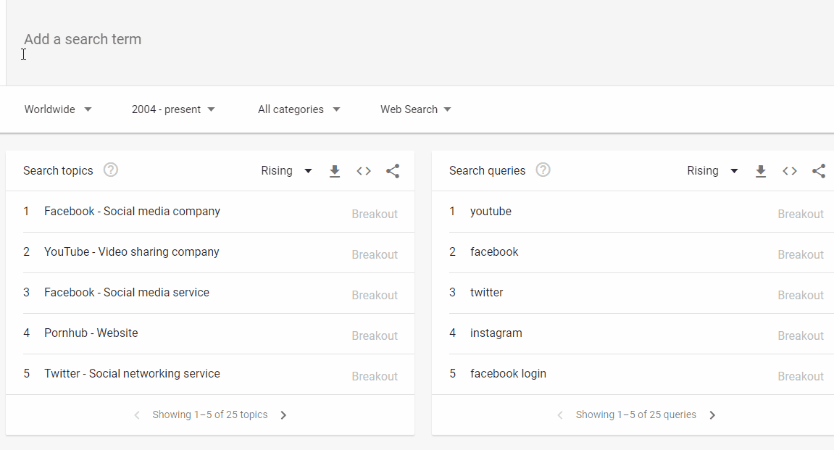Image resolution: width=834 pixels, height=450 pixels.
Task: Share the Search topics card
Action: [393, 171]
